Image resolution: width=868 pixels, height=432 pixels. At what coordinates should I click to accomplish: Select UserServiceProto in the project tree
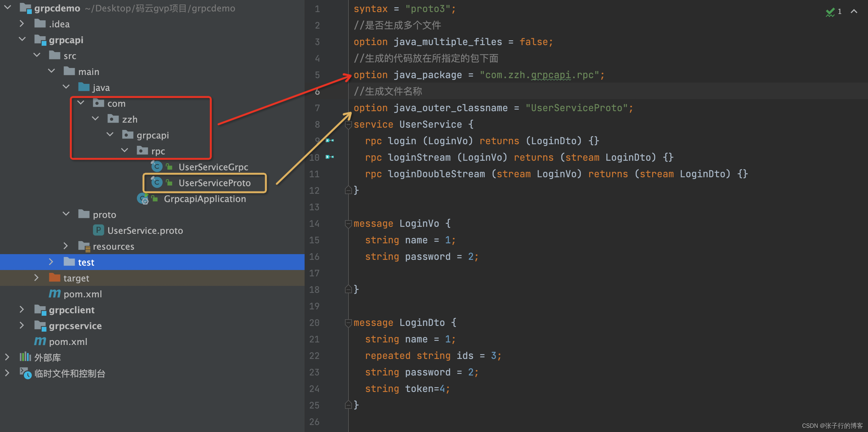click(214, 183)
